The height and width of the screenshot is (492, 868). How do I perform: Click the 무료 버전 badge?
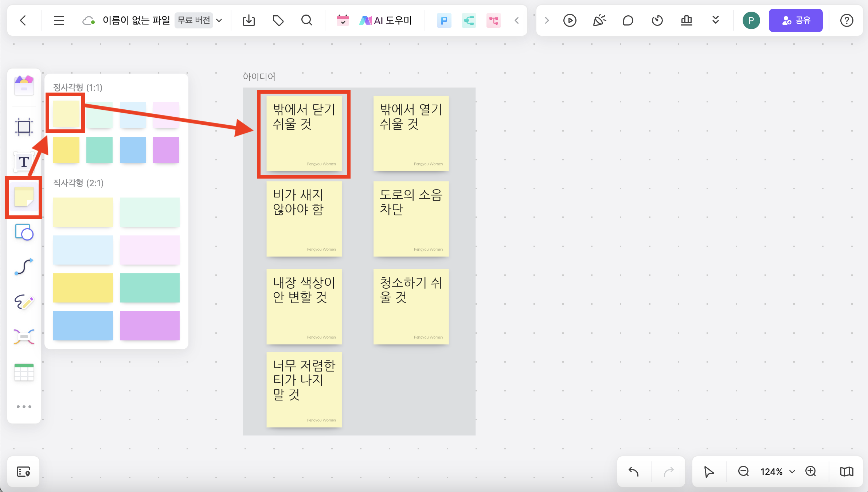[193, 20]
